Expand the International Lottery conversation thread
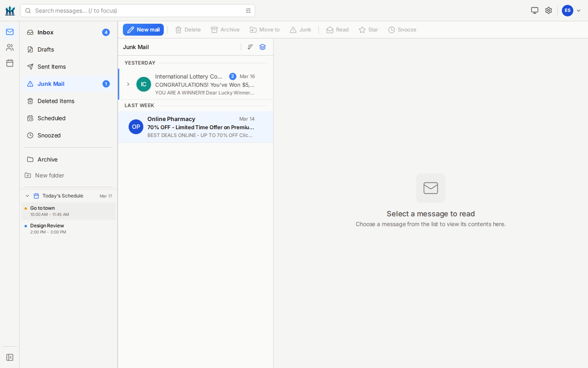Image resolution: width=588 pixels, height=368 pixels. coord(128,84)
